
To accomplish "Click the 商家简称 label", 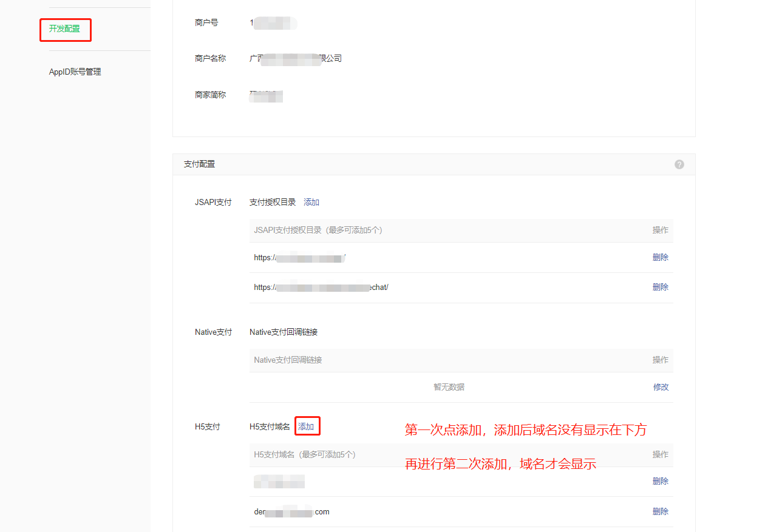I will click(210, 95).
